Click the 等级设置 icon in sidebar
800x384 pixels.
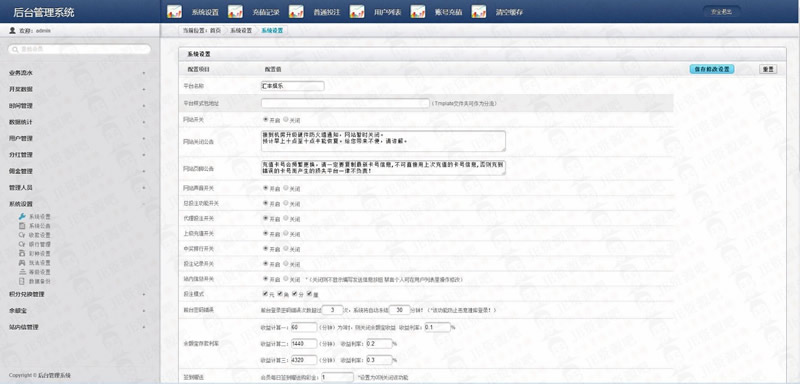coord(22,271)
